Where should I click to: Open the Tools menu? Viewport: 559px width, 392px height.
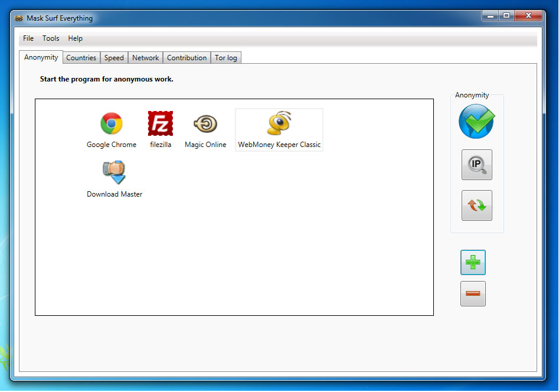point(51,38)
